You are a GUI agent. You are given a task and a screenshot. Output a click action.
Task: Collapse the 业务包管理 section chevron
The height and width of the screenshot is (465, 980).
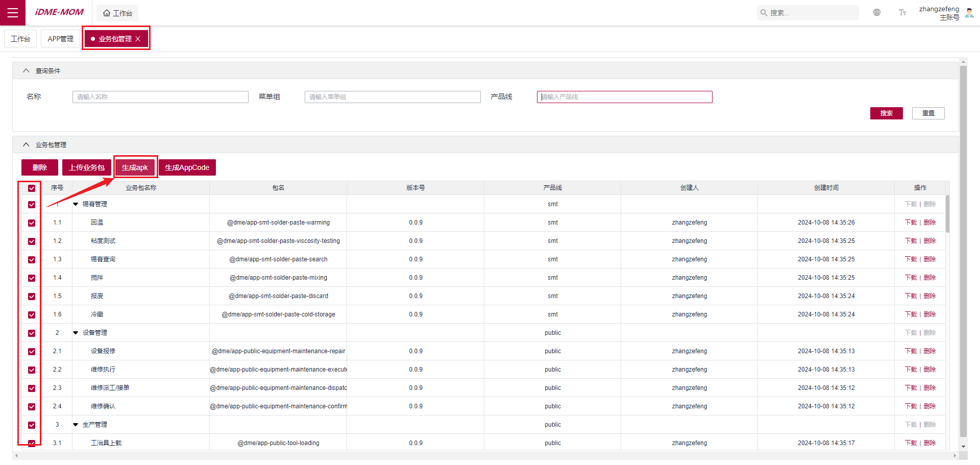[x=26, y=145]
